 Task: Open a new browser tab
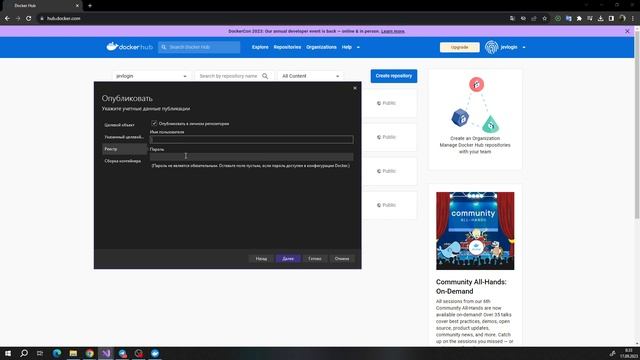[90, 6]
